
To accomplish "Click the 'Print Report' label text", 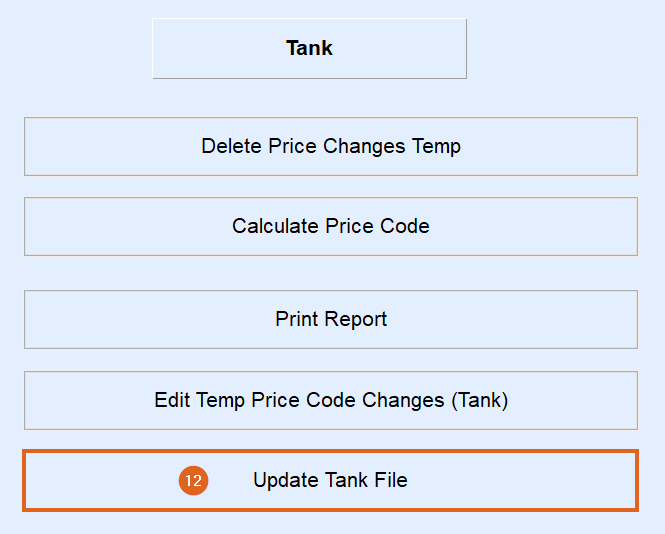I will [330, 319].
